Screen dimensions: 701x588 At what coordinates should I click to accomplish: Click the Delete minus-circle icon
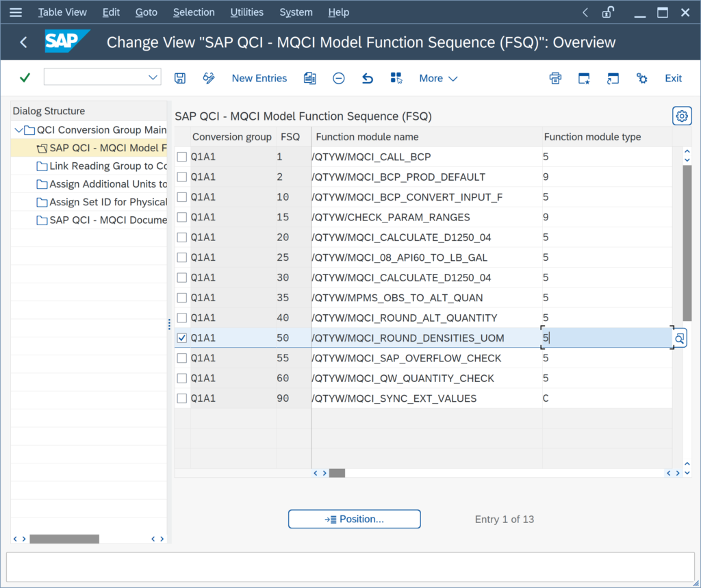coord(338,78)
